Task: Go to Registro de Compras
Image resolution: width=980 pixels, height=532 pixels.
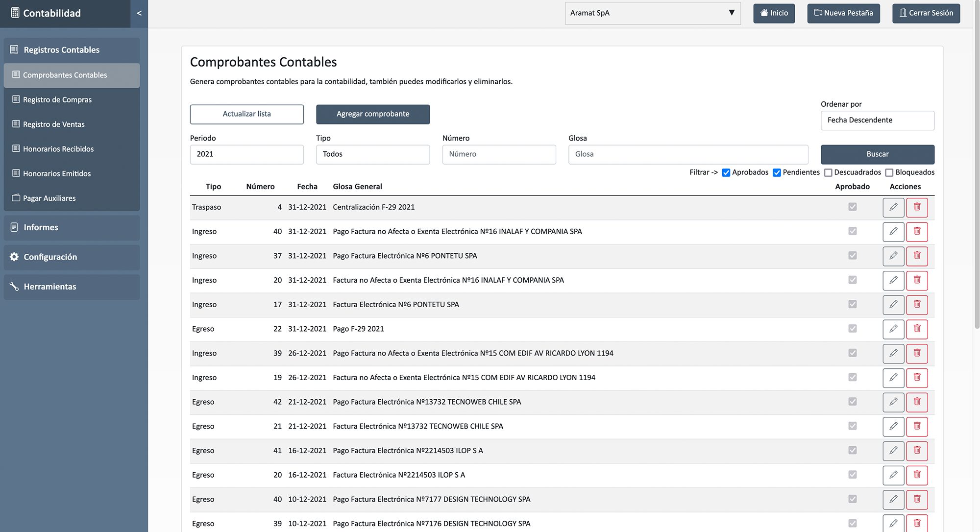Action: click(x=57, y=99)
